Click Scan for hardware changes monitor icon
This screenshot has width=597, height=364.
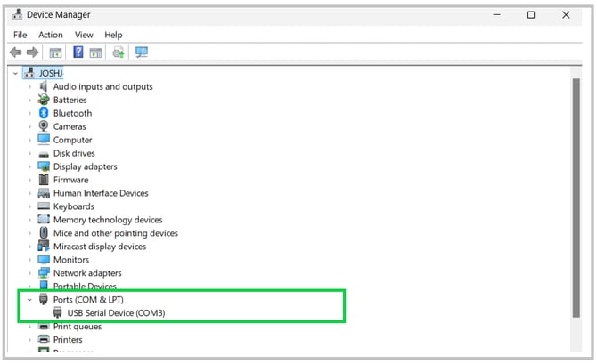[x=142, y=53]
